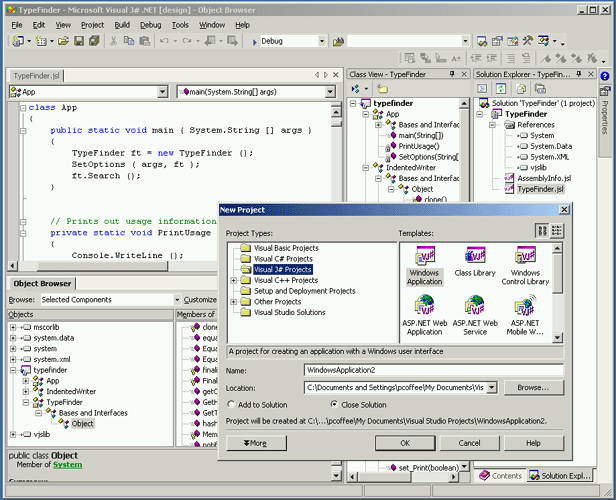Click Solution Explorer's Refresh icon
616x500 pixels.
click(500, 89)
